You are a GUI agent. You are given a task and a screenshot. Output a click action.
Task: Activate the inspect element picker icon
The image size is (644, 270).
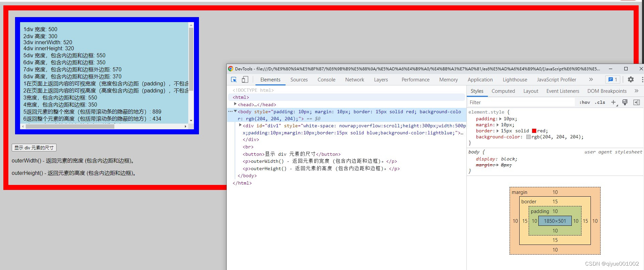point(234,80)
